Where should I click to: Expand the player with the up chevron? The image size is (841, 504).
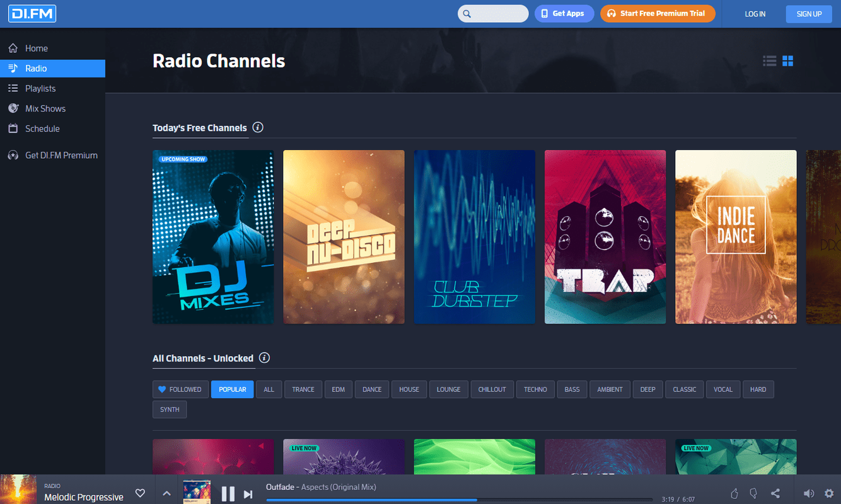[x=166, y=493]
